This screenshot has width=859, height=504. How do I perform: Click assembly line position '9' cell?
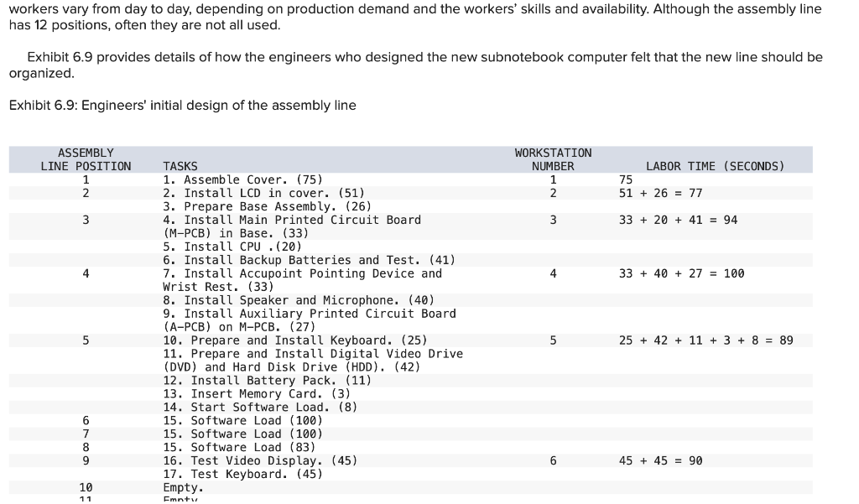[x=86, y=460]
